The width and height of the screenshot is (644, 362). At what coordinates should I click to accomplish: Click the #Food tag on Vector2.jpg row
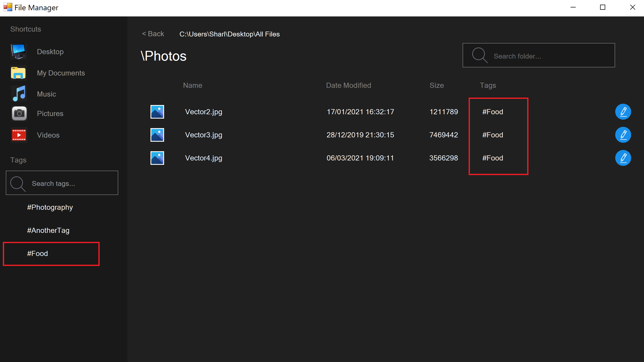click(493, 112)
